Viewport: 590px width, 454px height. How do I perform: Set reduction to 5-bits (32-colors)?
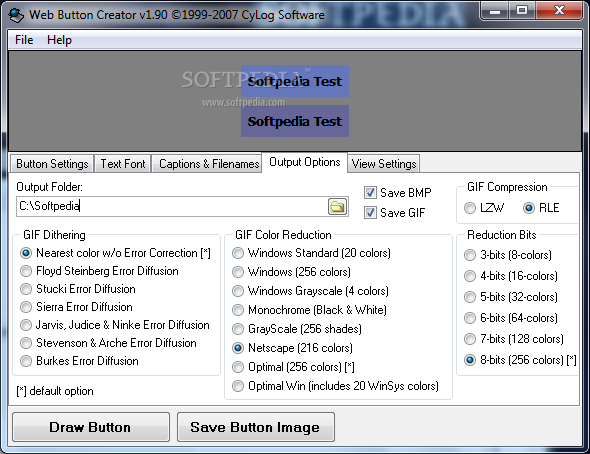pyautogui.click(x=511, y=297)
